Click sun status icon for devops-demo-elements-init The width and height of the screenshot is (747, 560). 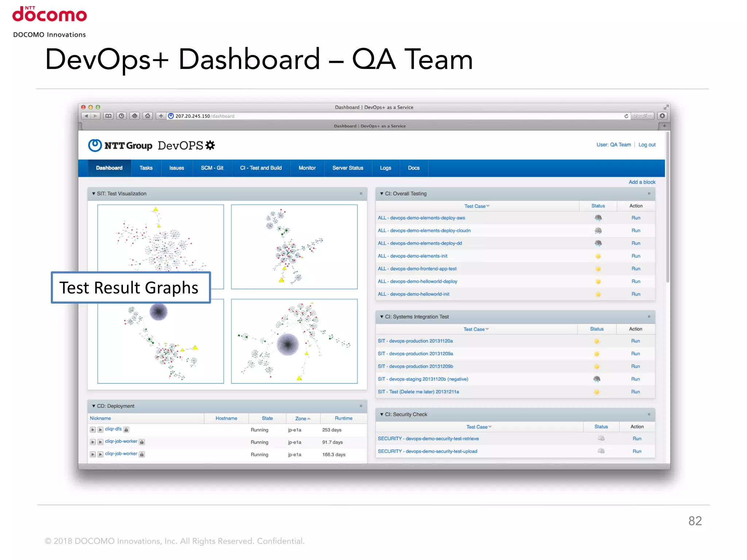point(598,256)
